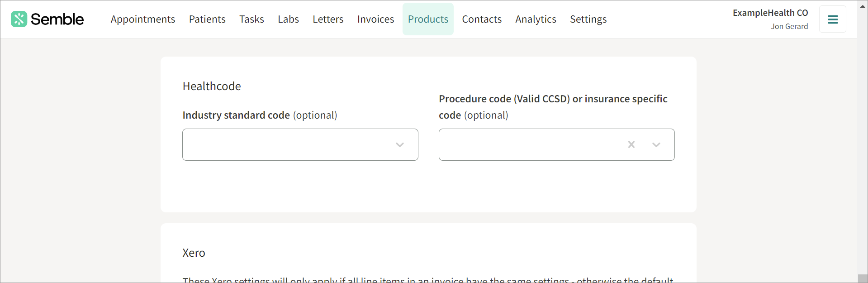Open the hamburger menu

pos(832,19)
